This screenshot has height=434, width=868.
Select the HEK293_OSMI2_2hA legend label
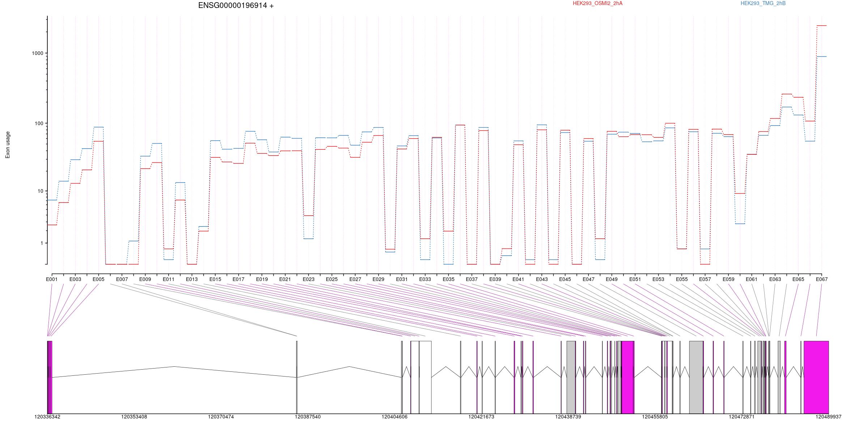click(597, 3)
